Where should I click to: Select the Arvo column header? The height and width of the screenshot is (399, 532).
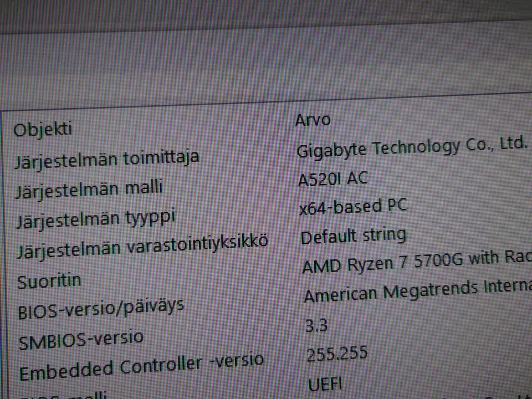[313, 120]
